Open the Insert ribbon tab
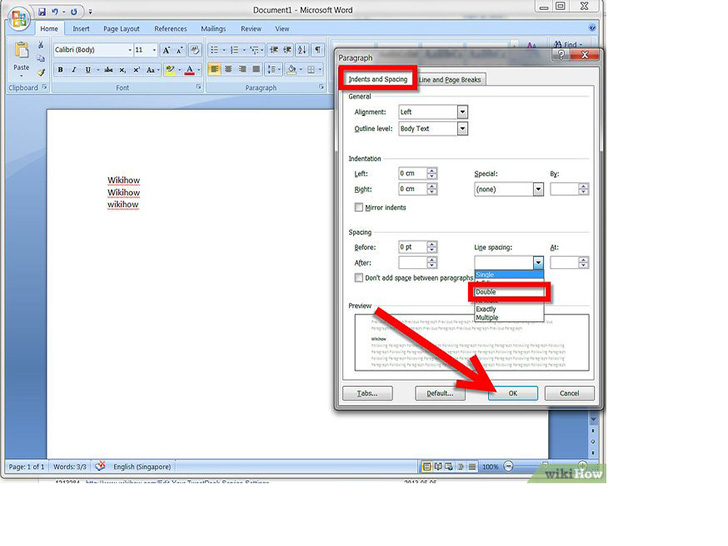Screen dimensions: 728x546 click(81, 28)
